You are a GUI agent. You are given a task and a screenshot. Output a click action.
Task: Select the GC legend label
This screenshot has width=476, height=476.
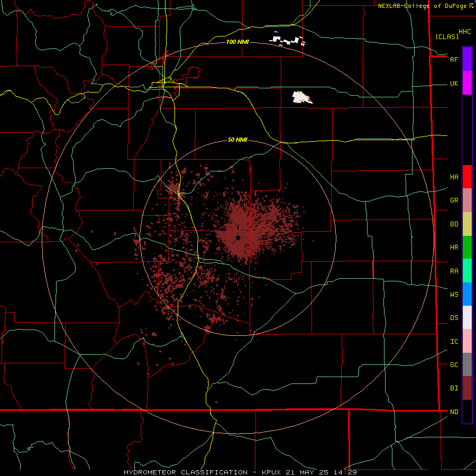454,364
